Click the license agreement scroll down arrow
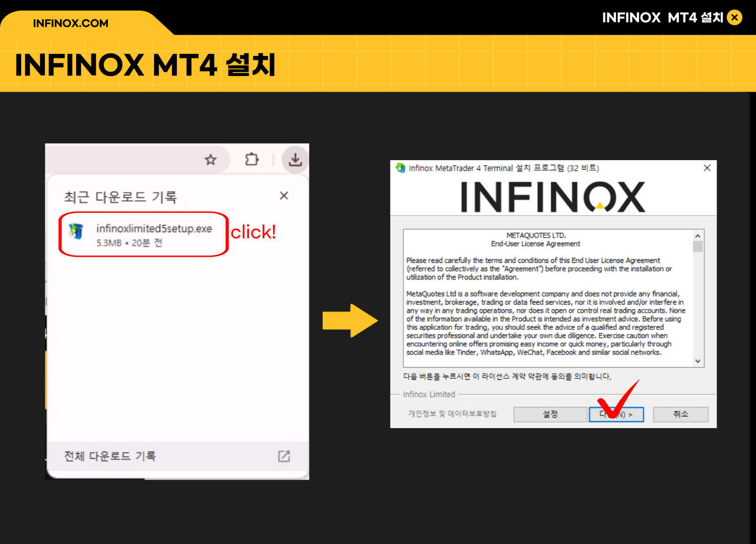756x544 pixels. click(698, 361)
